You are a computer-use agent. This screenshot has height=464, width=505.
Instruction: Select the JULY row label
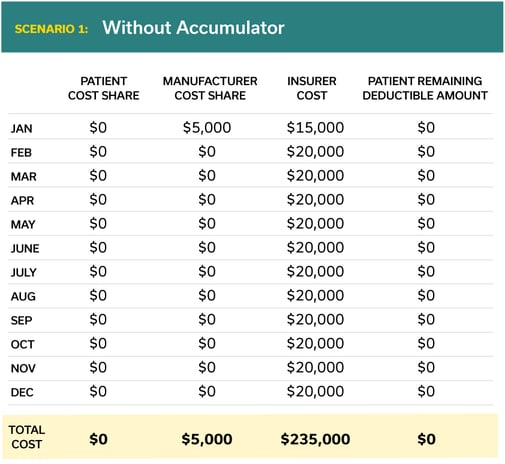coord(24,272)
